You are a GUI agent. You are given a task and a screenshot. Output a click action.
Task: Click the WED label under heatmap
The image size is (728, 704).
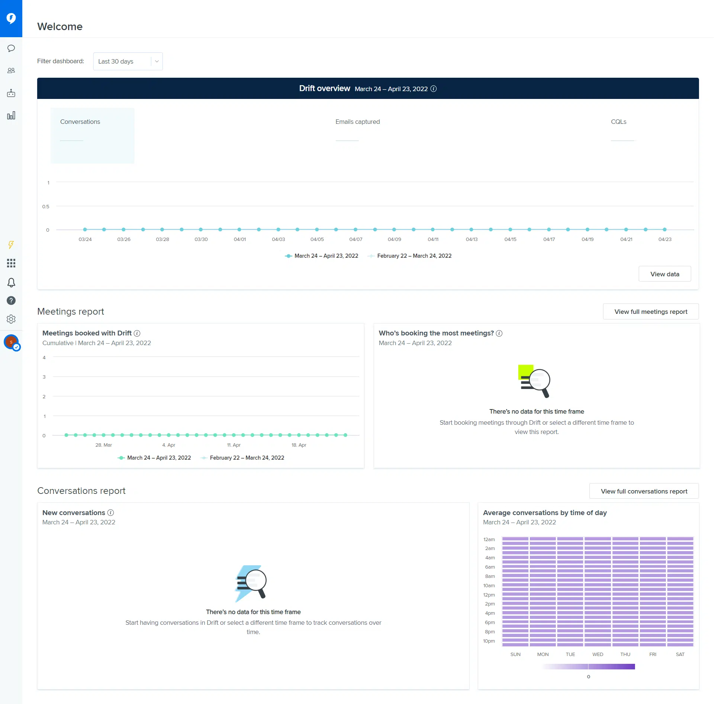pos(598,654)
